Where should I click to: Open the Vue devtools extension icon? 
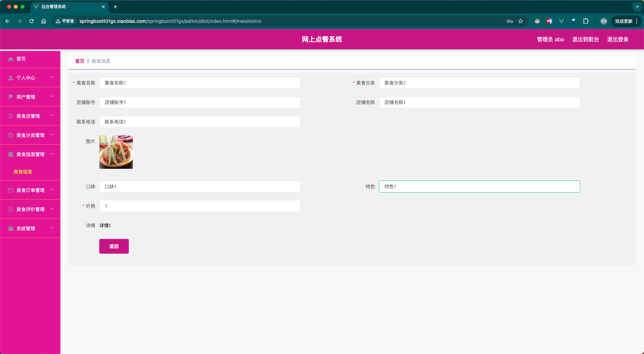tap(561, 21)
